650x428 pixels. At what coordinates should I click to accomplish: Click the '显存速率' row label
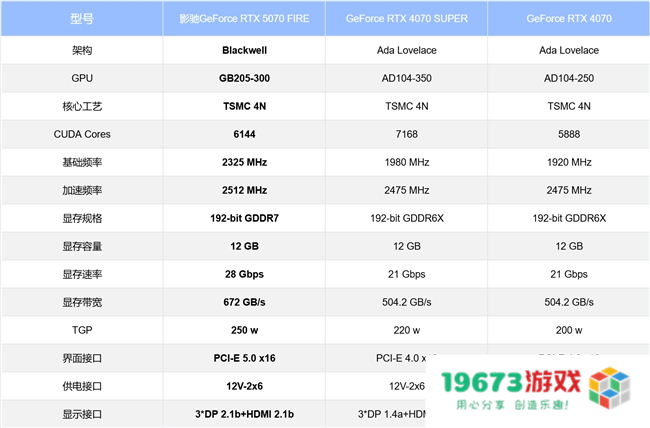[82, 274]
